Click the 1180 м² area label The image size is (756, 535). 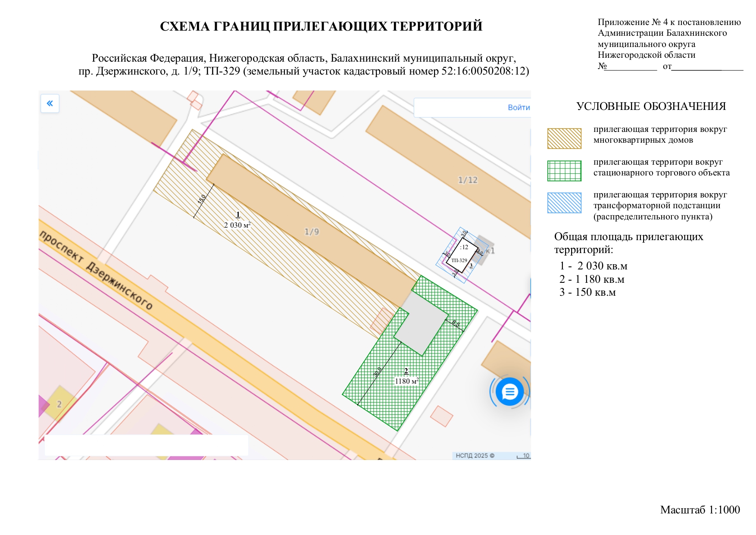click(406, 381)
